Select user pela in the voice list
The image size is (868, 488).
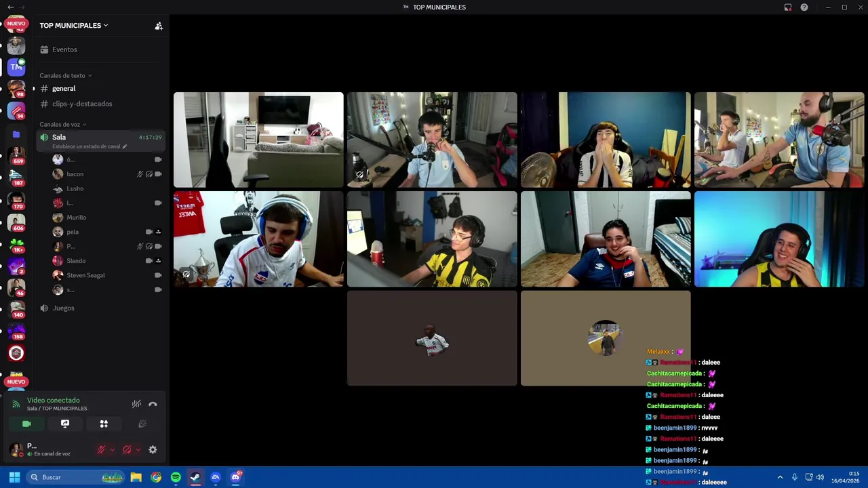coord(73,232)
